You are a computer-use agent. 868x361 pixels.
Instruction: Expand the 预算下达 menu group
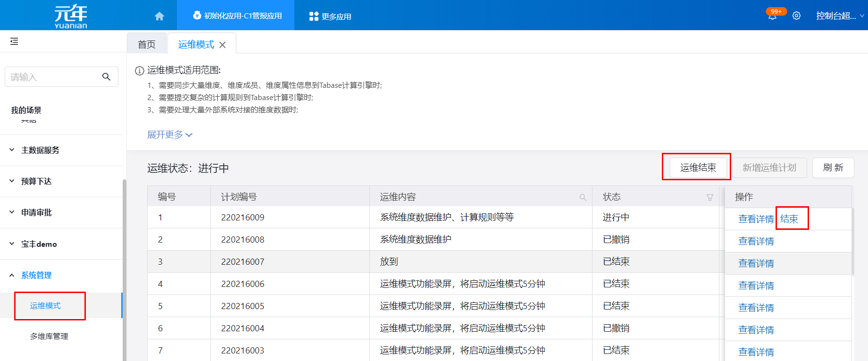(36, 181)
